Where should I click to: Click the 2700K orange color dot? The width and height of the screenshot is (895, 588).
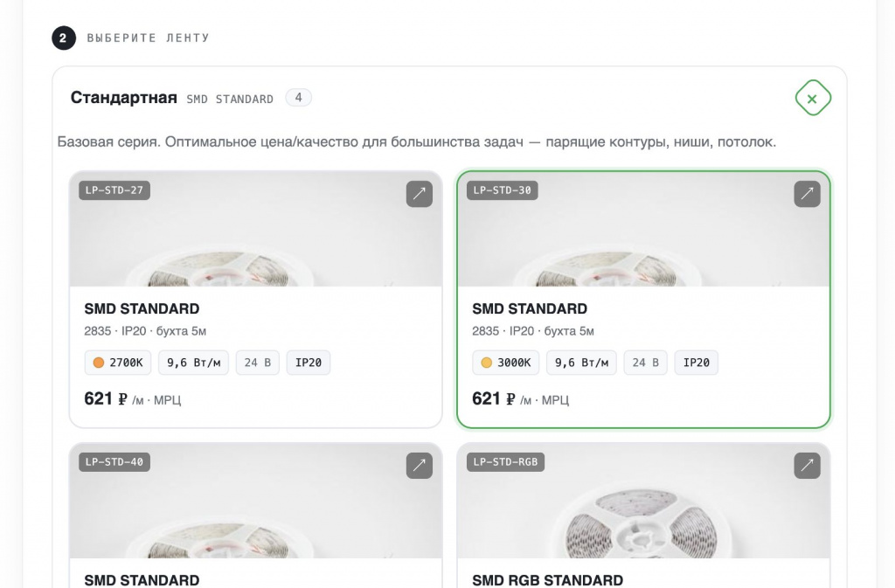coord(98,363)
